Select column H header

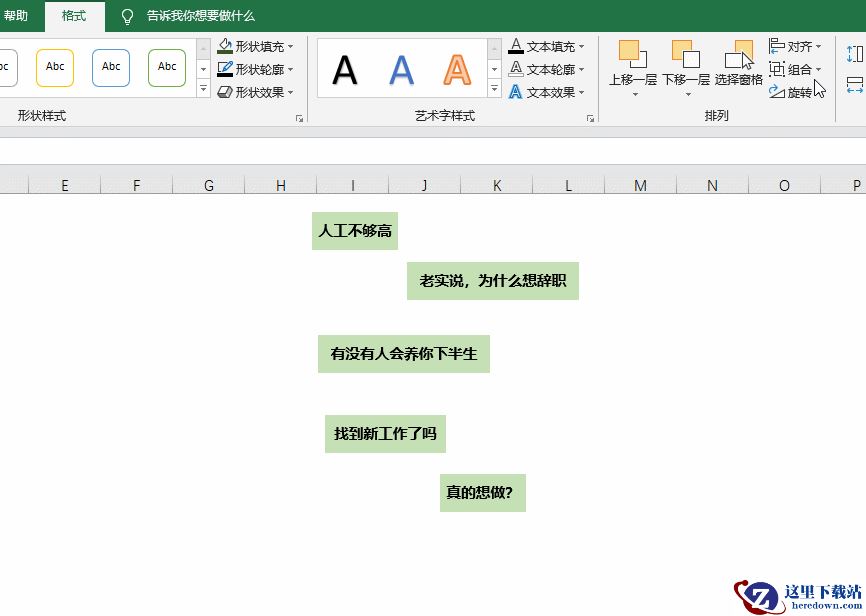tap(281, 186)
